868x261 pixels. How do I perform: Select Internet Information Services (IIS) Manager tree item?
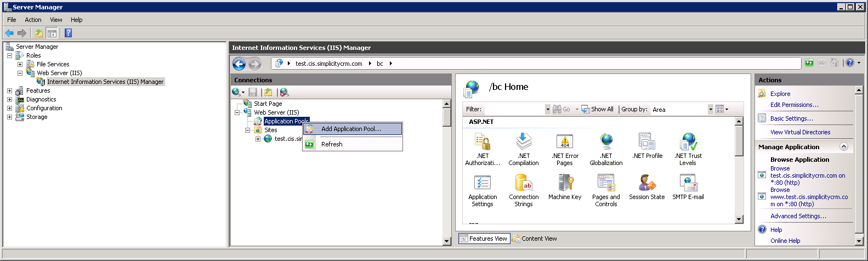(105, 82)
